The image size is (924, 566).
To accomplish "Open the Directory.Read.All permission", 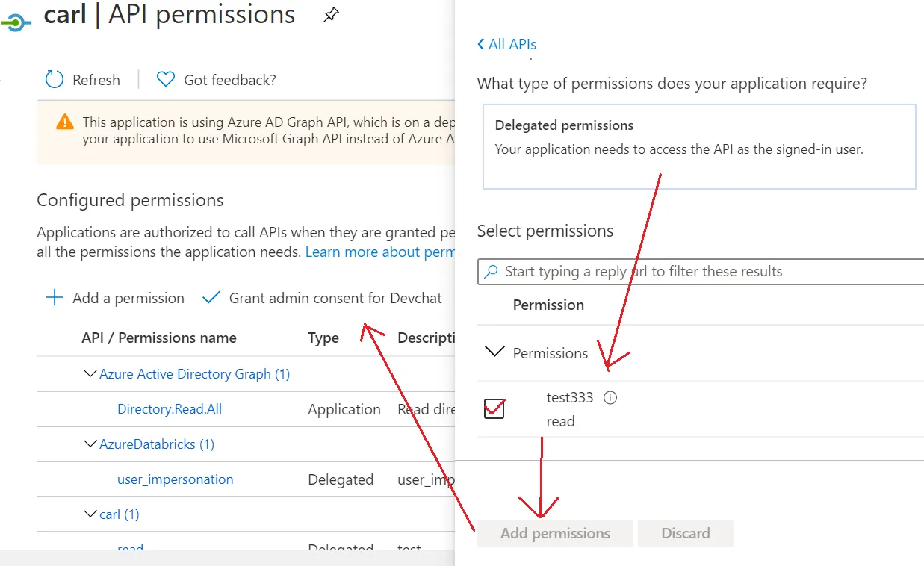I will point(170,409).
